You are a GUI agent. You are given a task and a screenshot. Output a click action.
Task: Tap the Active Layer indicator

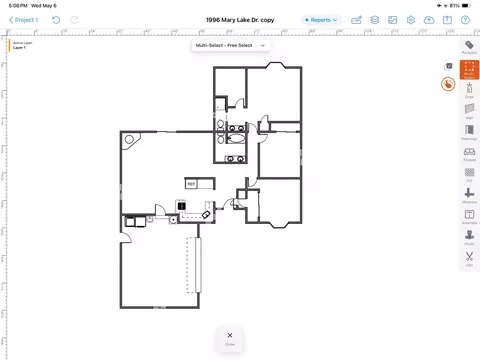click(21, 45)
